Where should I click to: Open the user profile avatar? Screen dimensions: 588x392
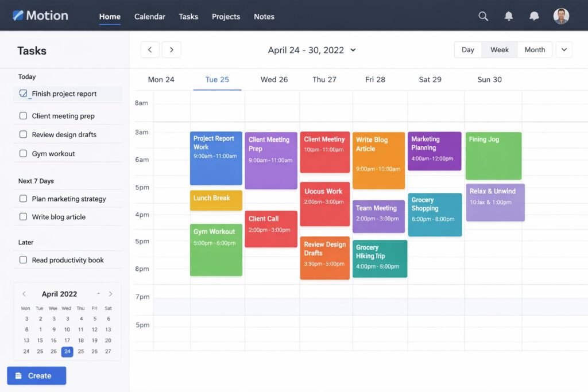(561, 16)
